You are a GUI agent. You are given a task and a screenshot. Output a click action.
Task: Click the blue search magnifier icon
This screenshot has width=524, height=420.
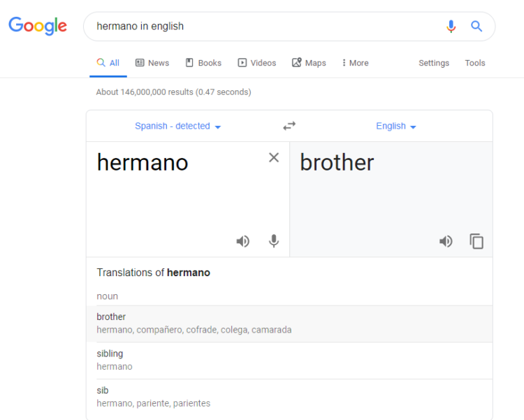(476, 27)
